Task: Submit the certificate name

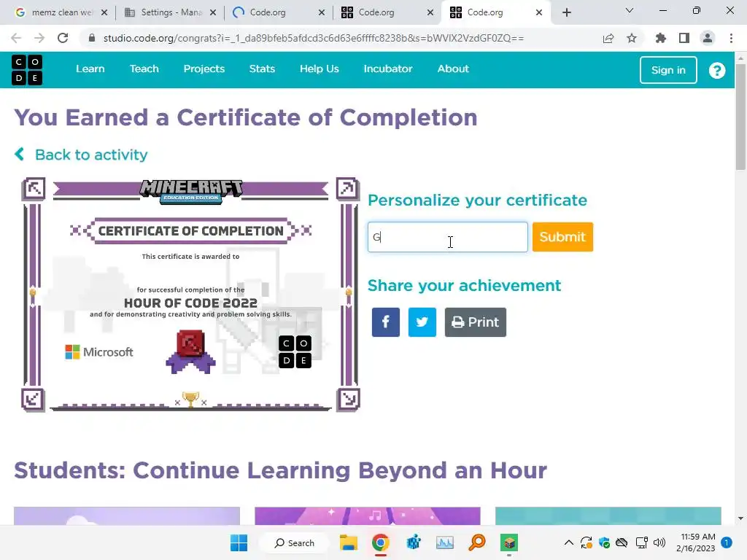Action: 562,237
